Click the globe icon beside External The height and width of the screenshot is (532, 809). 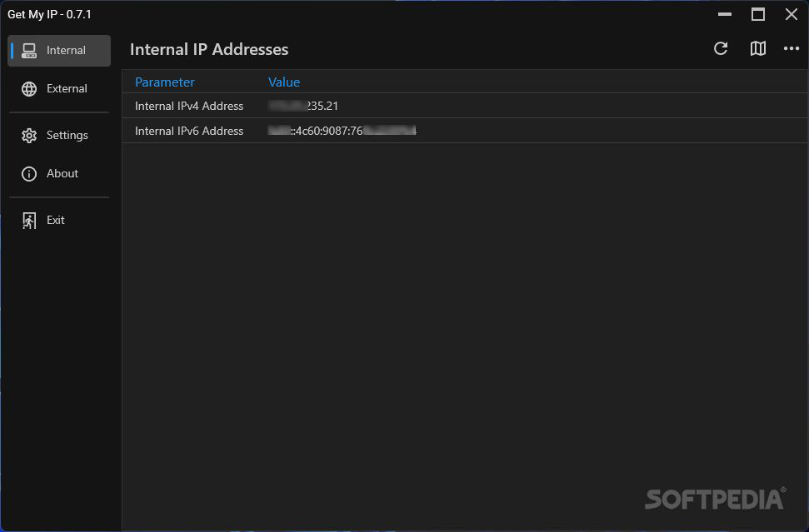tap(29, 88)
